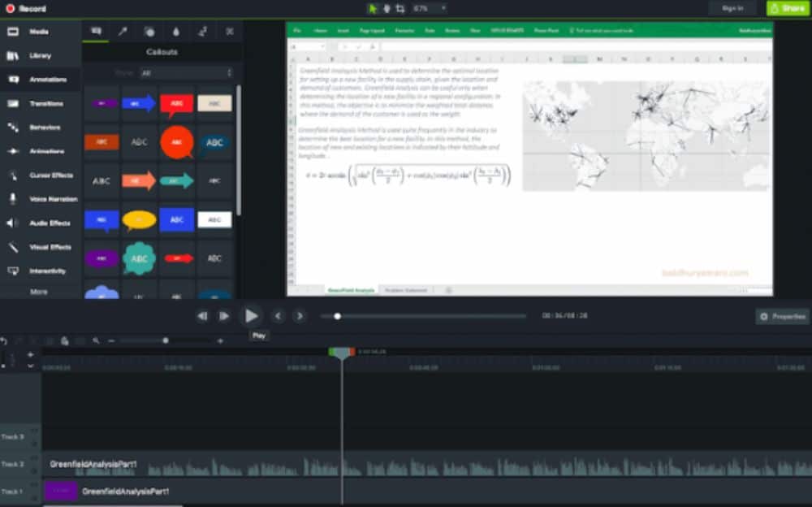
Task: Zoom in the timeline with plus
Action: [x=221, y=340]
